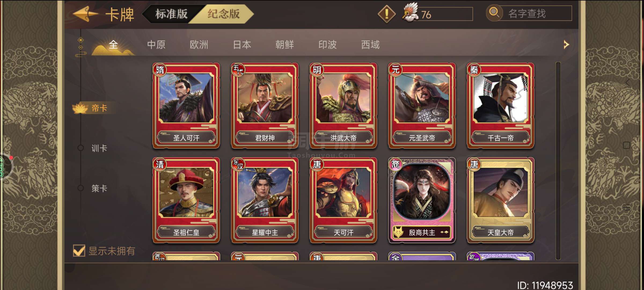Switch to 纪念版 edition toggle
The image size is (644, 290).
coord(223,14)
